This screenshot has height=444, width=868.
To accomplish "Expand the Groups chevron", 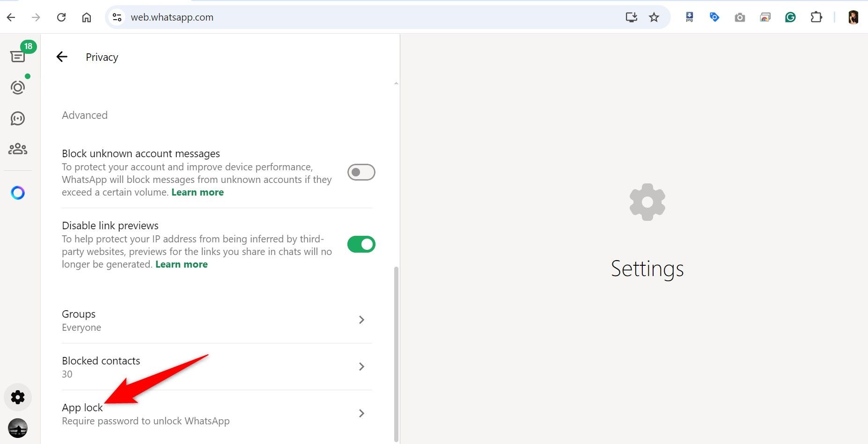I will [x=361, y=320].
